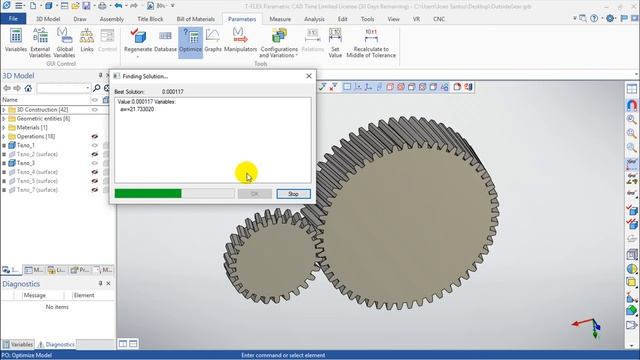
Task: Navigate back in 3D Model panel
Action: (x=7, y=88)
